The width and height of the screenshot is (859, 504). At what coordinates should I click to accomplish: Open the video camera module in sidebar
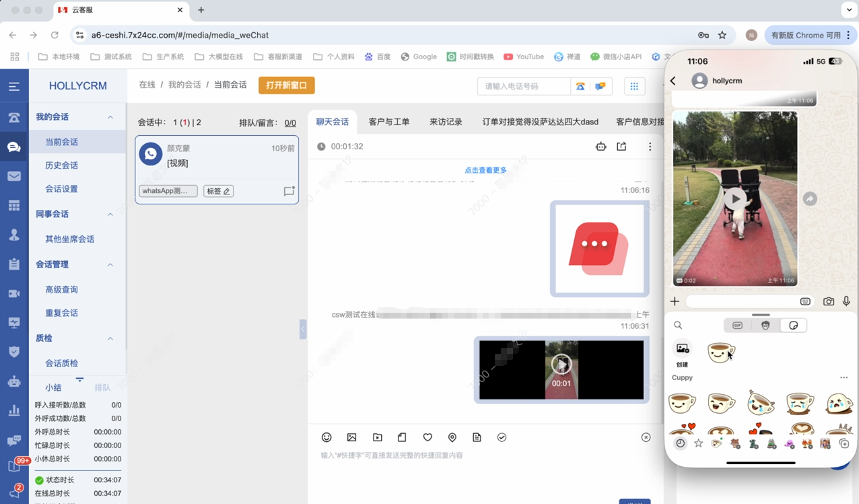14,293
